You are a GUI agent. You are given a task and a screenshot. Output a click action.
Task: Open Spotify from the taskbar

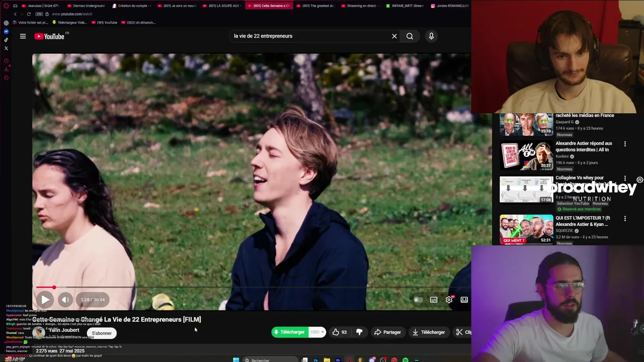point(405,360)
